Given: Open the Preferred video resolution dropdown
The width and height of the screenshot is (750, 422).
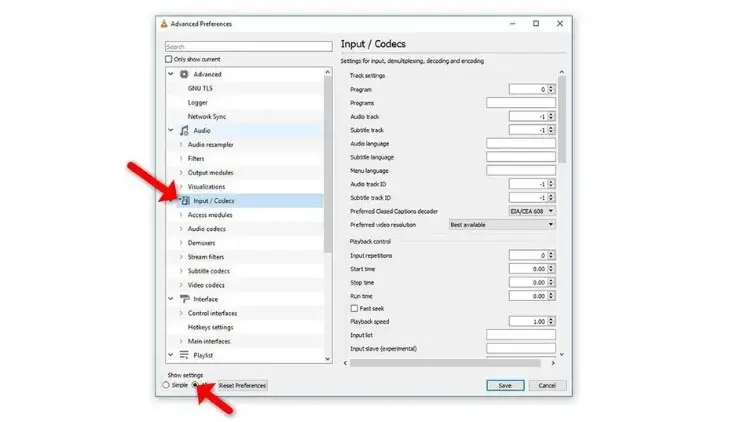Looking at the screenshot, I should point(502,225).
